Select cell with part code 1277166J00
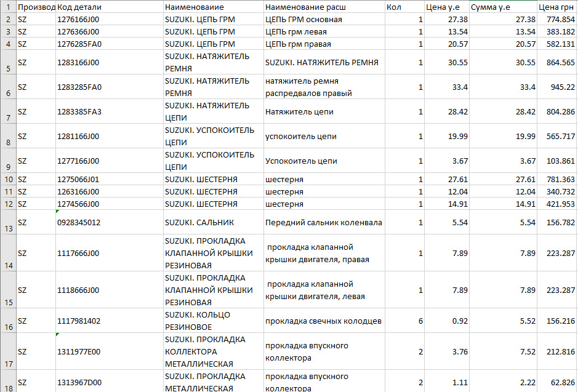The width and height of the screenshot is (578, 392). 110,161
